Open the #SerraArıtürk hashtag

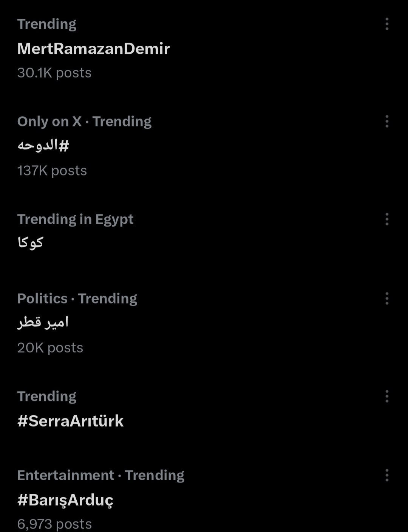[70, 421]
